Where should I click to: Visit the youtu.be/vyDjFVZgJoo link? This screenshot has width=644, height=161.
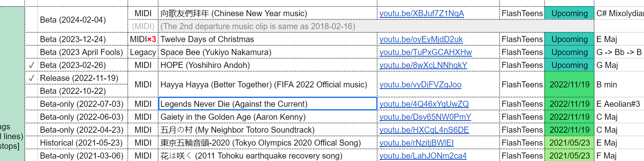[420, 85]
